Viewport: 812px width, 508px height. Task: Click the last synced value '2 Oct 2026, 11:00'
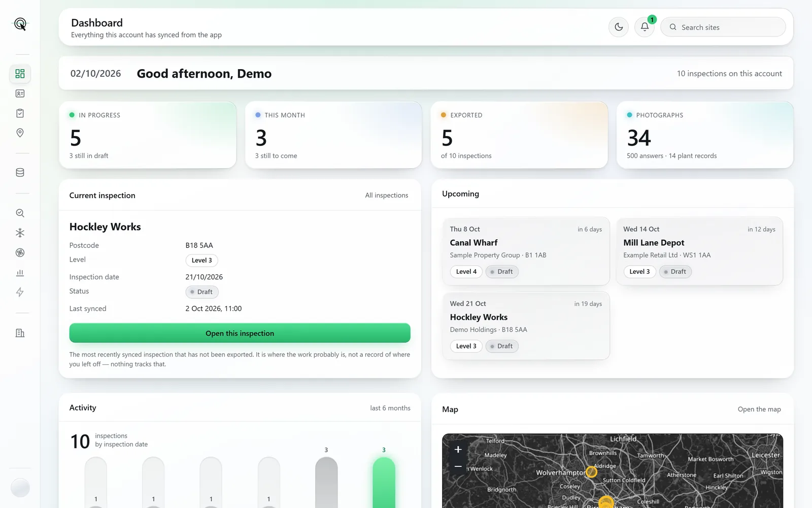coord(214,308)
